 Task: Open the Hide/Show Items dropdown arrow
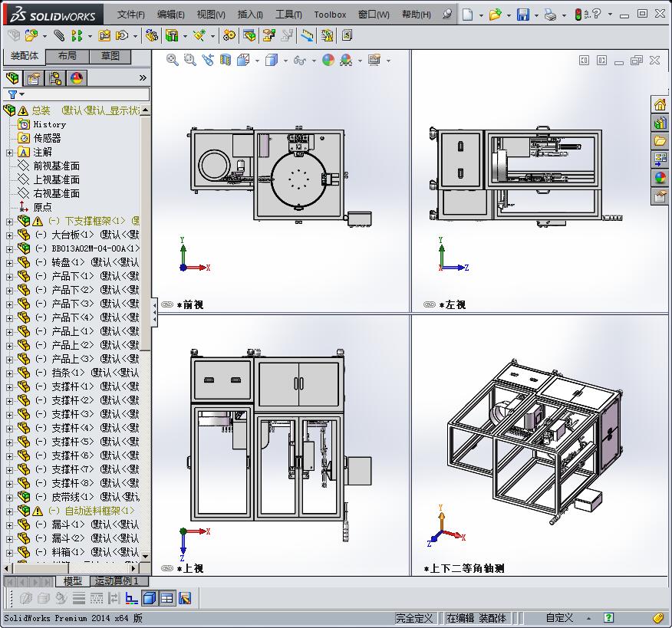click(x=314, y=61)
